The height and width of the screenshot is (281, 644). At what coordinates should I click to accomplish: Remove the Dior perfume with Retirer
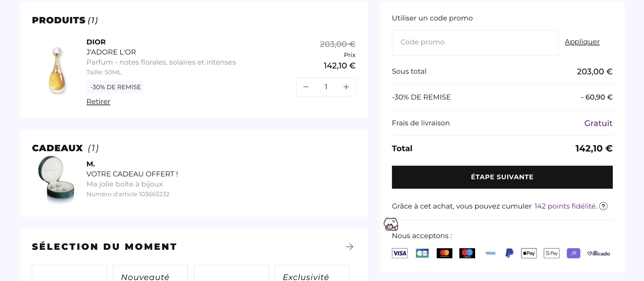(x=98, y=102)
